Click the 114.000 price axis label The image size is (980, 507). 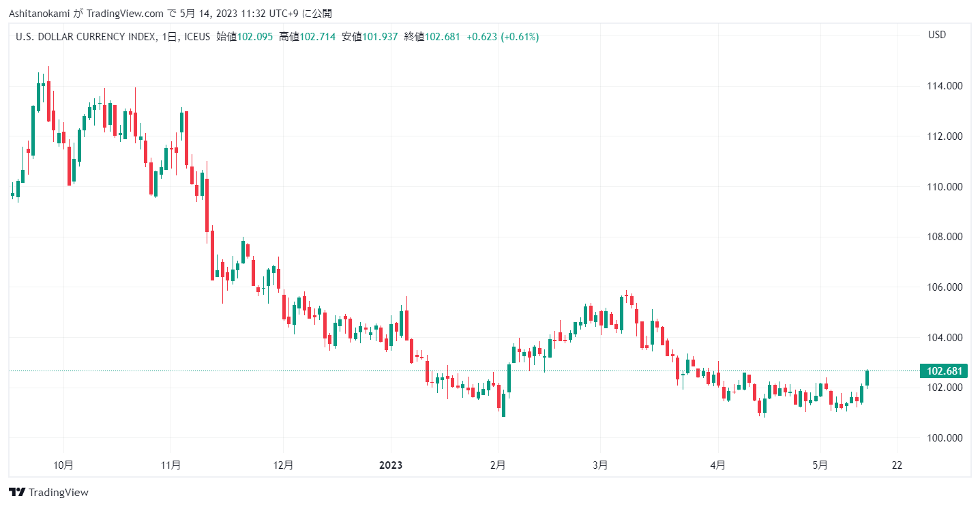coord(945,86)
